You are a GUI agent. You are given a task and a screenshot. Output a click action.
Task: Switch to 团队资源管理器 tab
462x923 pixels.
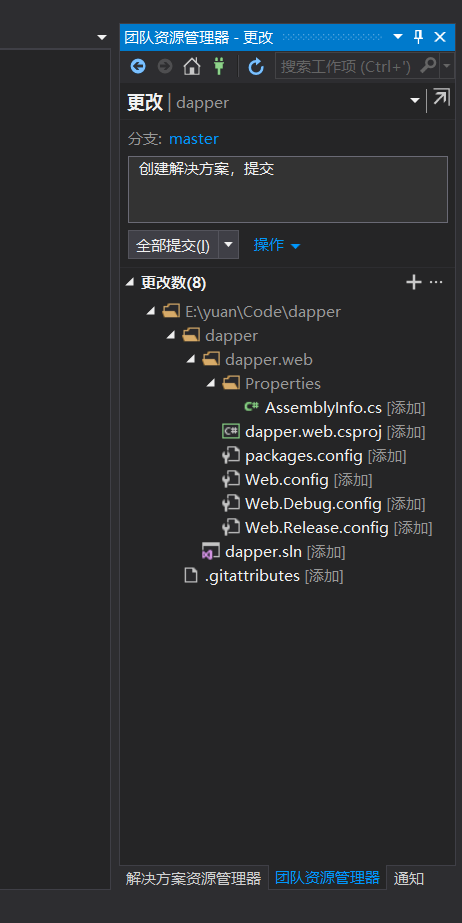[x=327, y=878]
